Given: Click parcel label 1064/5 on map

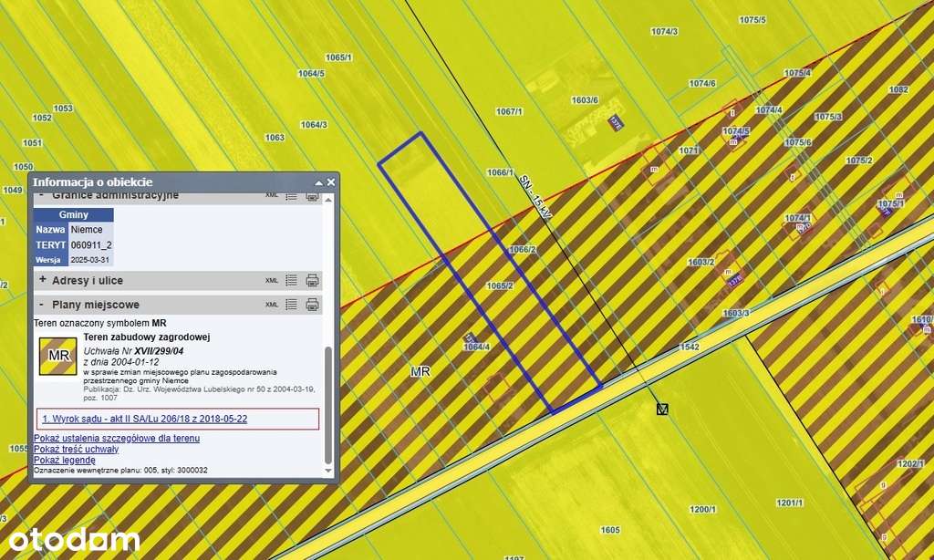Looking at the screenshot, I should [x=311, y=73].
